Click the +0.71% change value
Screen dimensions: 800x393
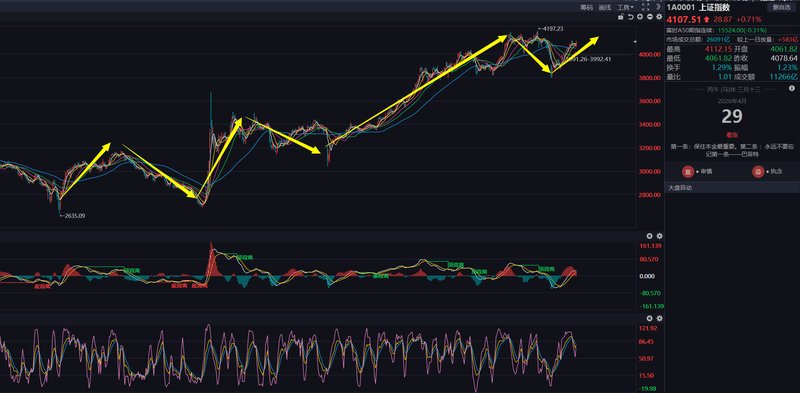click(749, 19)
